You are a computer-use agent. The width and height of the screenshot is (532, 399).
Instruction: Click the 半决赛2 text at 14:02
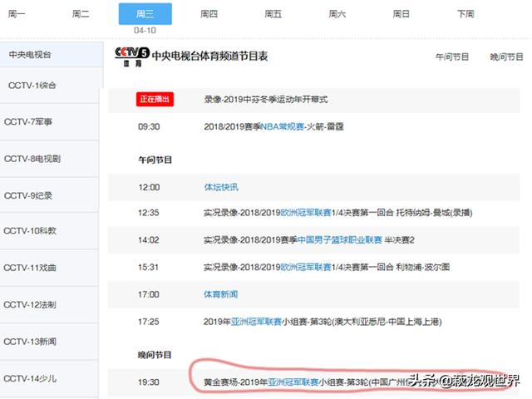pyautogui.click(x=400, y=240)
